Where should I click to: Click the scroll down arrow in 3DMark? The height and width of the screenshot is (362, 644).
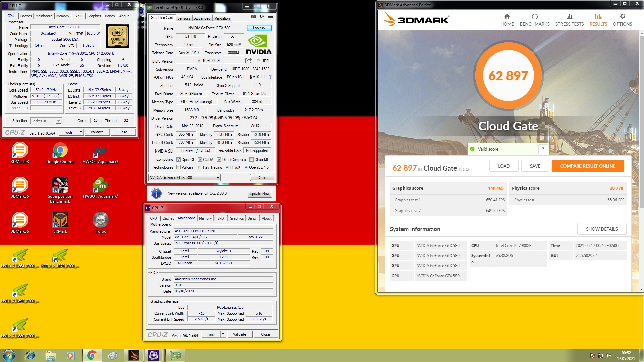pyautogui.click(x=642, y=289)
